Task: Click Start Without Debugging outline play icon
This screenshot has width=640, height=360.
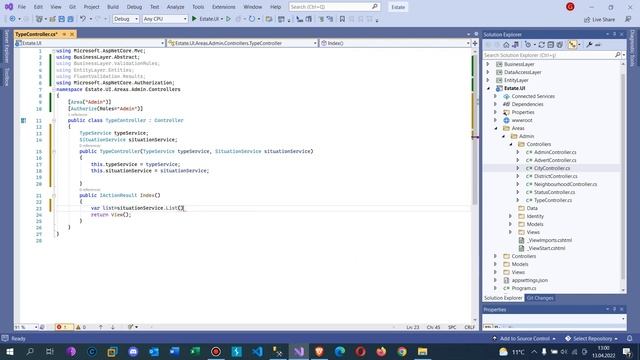Action: (x=229, y=19)
